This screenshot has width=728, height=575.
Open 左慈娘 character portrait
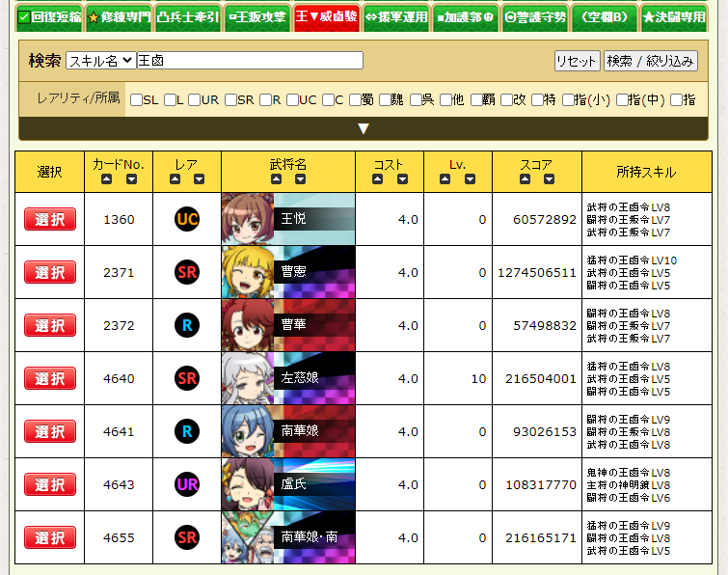click(x=248, y=378)
